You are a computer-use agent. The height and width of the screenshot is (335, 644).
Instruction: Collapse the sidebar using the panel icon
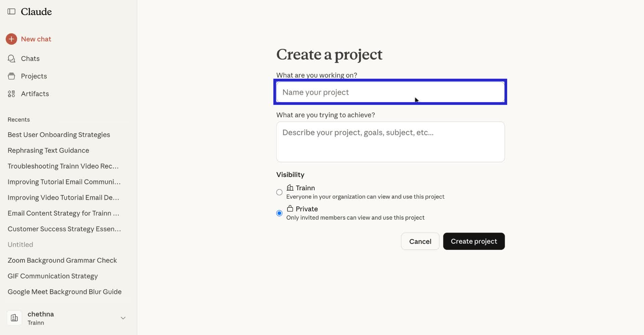pyautogui.click(x=11, y=11)
